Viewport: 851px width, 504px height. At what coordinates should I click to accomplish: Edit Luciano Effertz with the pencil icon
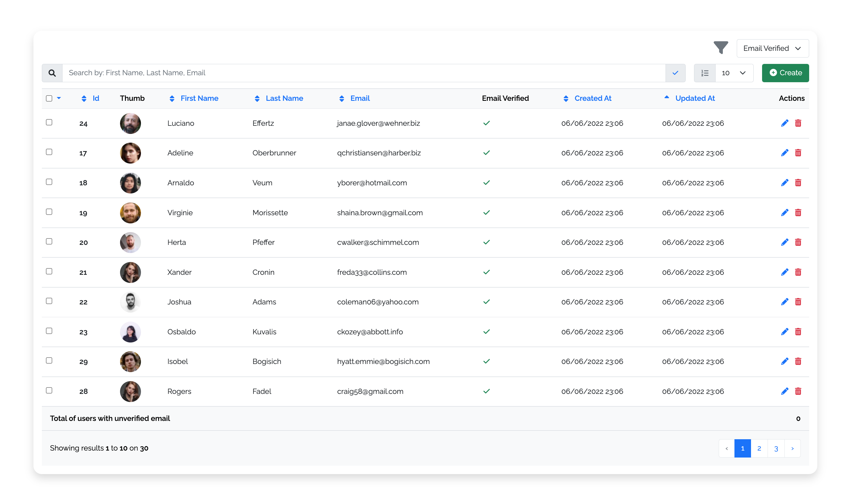coord(784,123)
